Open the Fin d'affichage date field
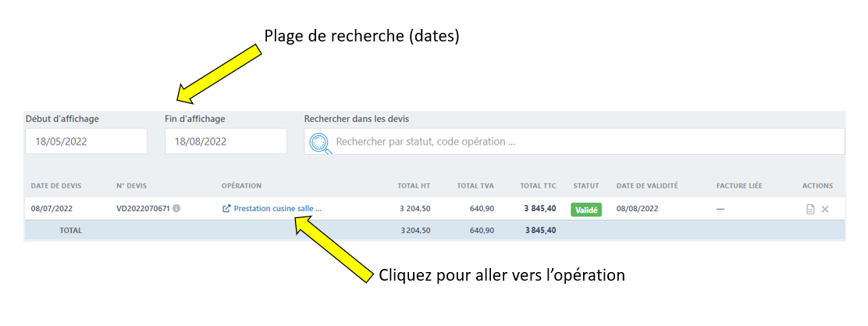 [226, 142]
